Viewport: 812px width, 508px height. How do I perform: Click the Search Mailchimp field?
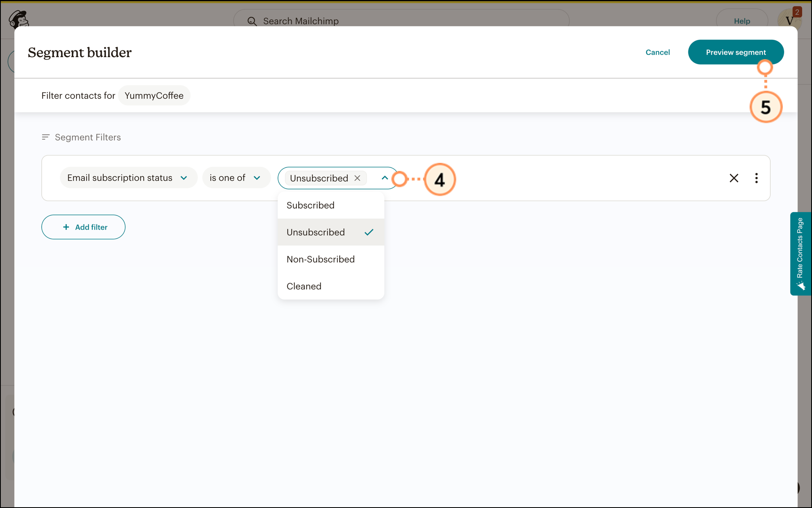[x=401, y=19]
